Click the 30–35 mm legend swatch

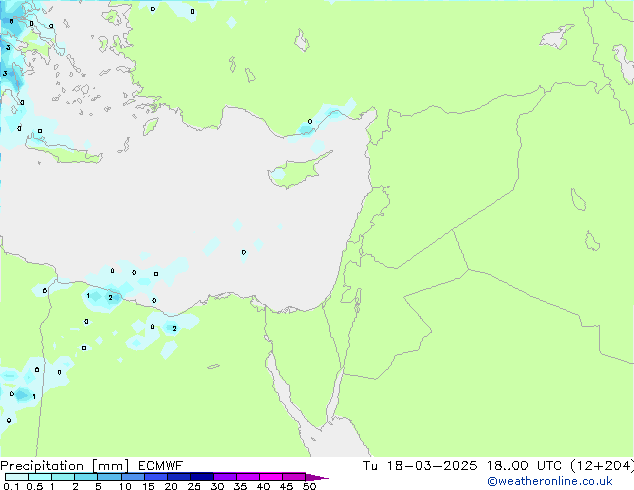[x=224, y=477]
